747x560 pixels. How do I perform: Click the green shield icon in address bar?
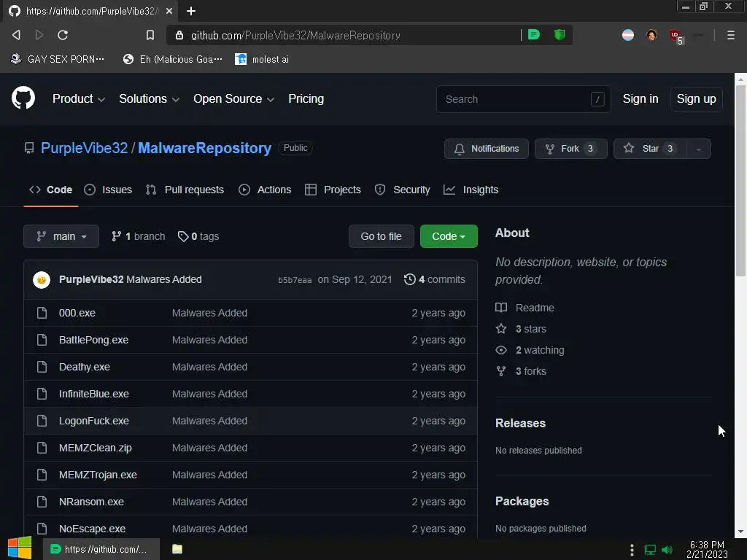coord(560,35)
